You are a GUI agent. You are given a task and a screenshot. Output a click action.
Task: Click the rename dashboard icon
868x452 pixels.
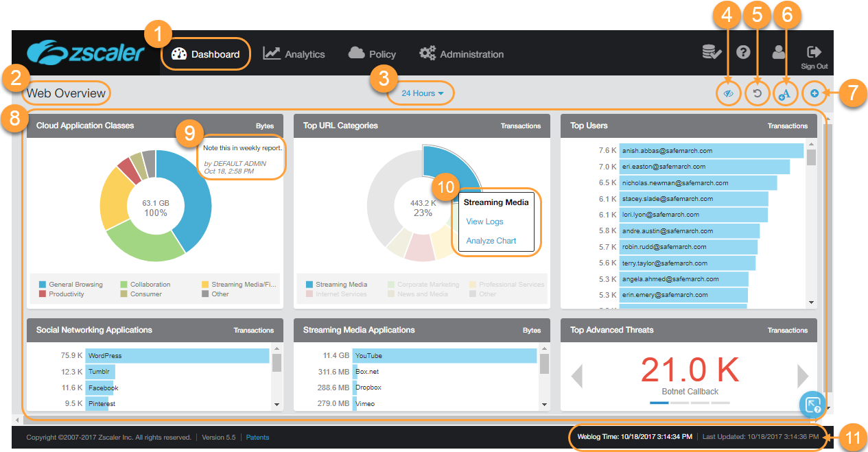click(x=786, y=93)
